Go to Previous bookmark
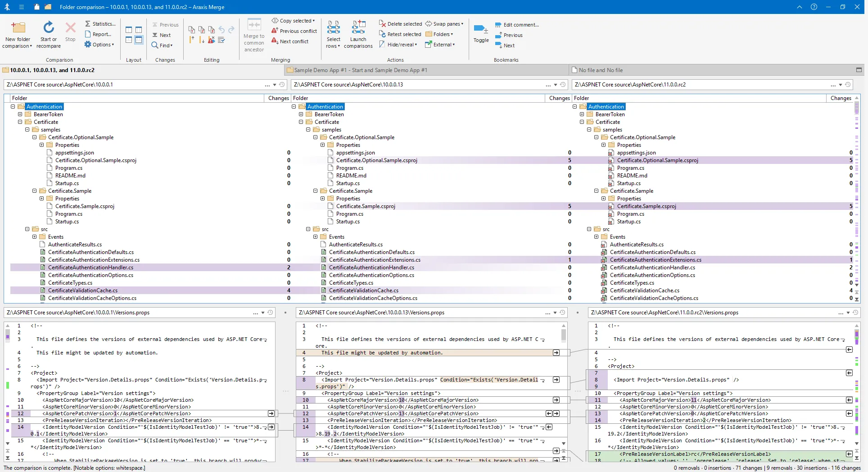 pos(509,35)
